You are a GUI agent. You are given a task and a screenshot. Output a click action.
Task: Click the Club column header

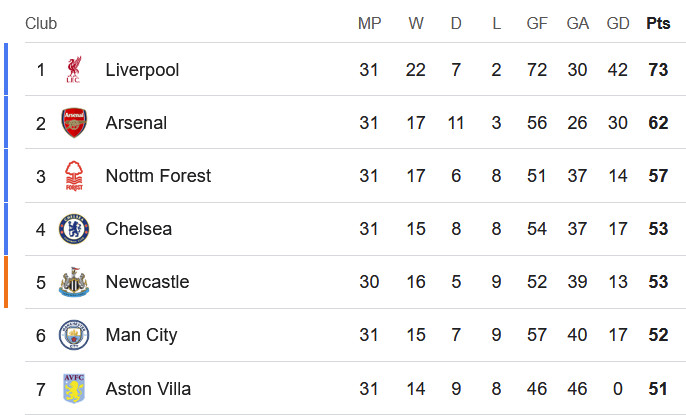(x=41, y=23)
